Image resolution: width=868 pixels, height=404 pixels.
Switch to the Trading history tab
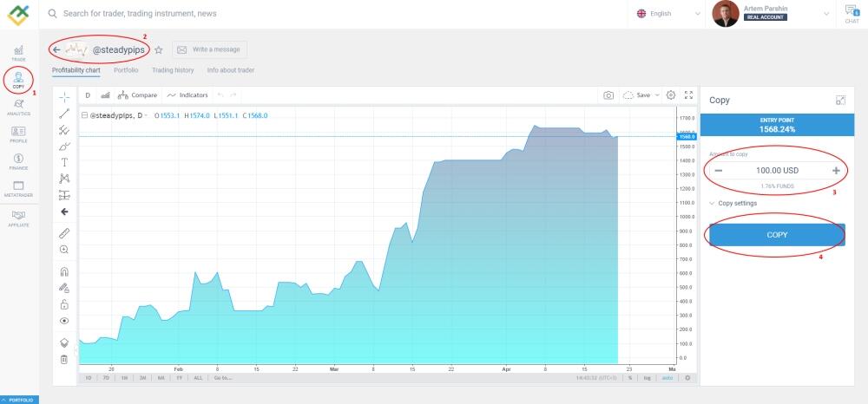coord(173,70)
